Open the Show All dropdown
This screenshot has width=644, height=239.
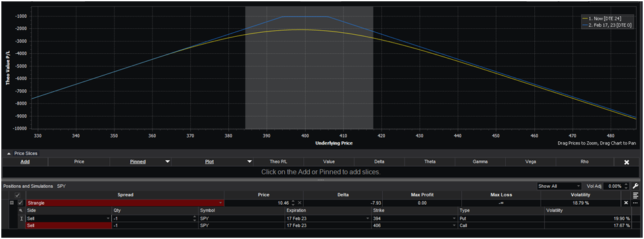[x=559, y=186]
